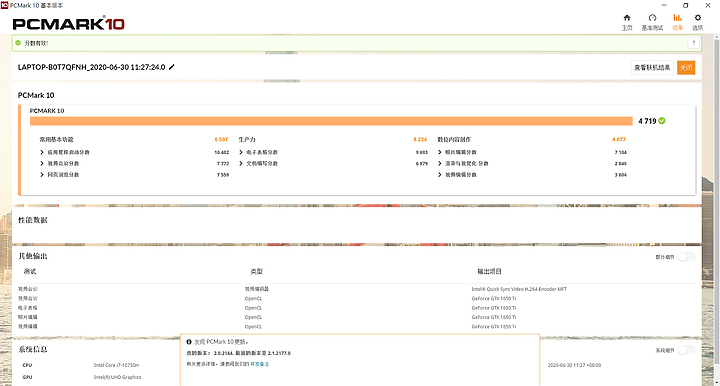The height and width of the screenshot is (386, 720).
Task: Click the orange Close (关闭) button
Action: (686, 67)
